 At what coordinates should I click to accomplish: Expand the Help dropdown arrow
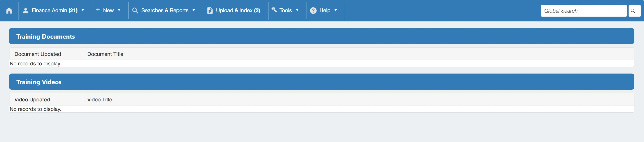pos(336,10)
